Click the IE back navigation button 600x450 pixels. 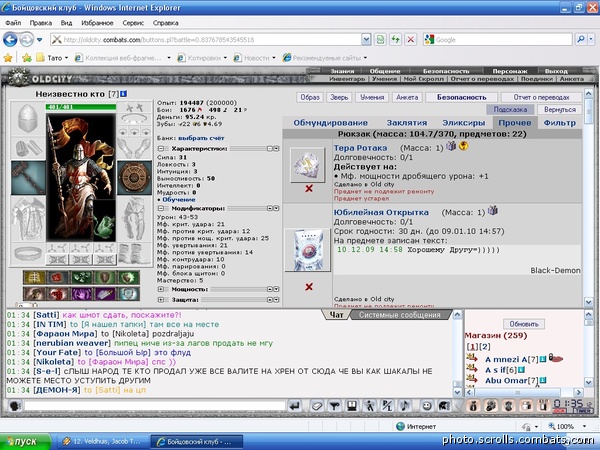[10, 39]
